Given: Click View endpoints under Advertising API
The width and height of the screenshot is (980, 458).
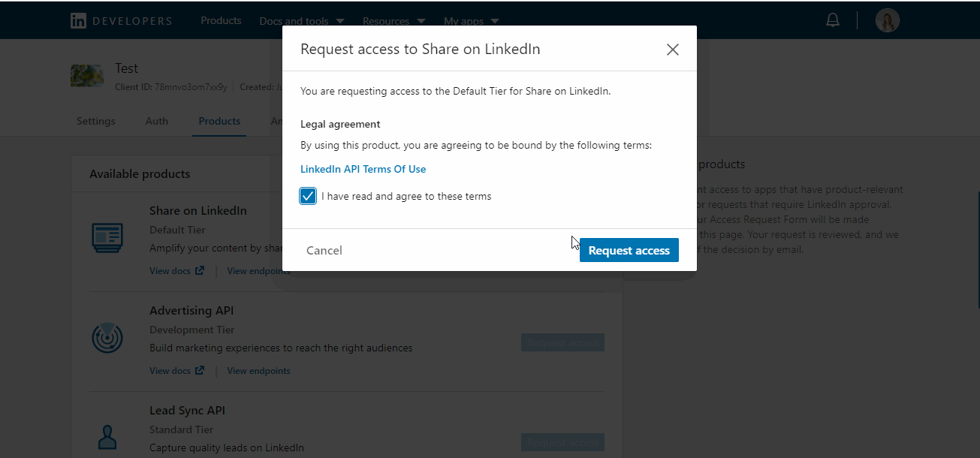Looking at the screenshot, I should [258, 370].
